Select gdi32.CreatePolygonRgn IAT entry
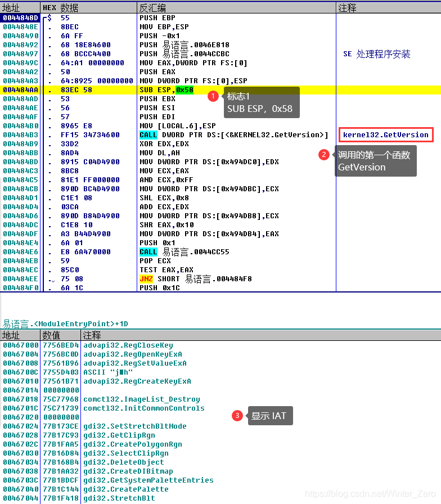This screenshot has height=504, width=441. click(133, 444)
